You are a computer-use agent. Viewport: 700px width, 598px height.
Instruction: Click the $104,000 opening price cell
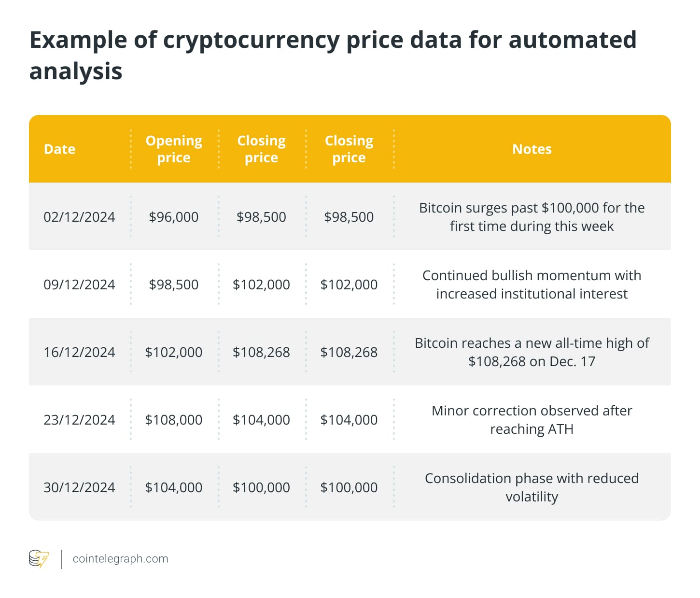coord(174,487)
